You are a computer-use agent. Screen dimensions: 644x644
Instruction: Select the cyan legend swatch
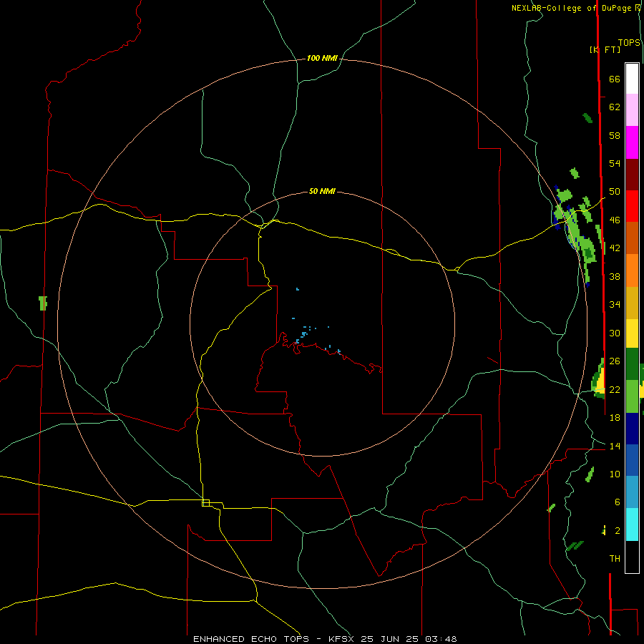click(632, 525)
